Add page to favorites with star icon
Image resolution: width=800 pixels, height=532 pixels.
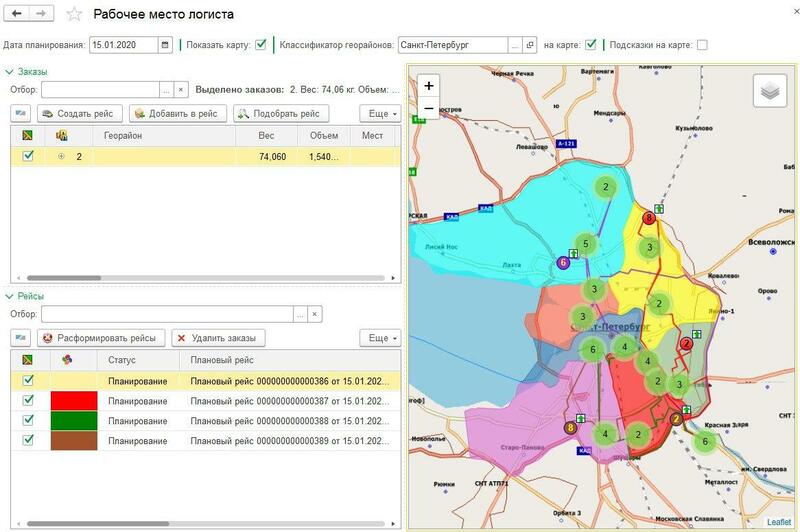coord(73,15)
